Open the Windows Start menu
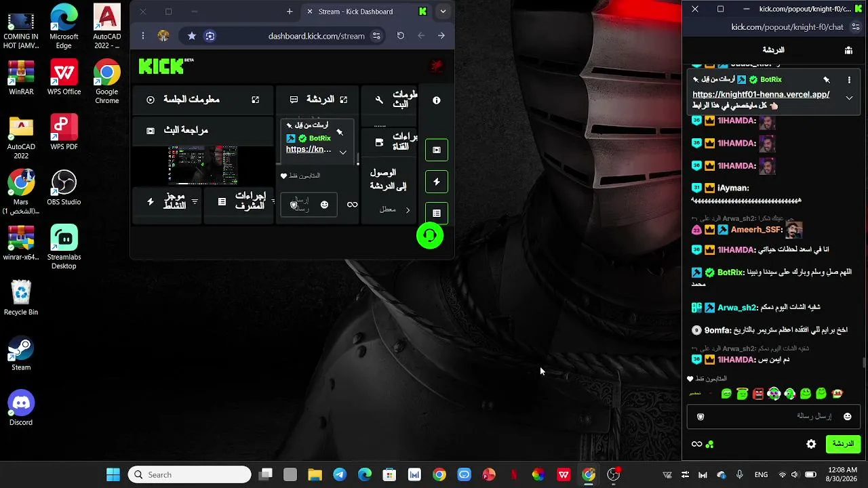 [113, 474]
